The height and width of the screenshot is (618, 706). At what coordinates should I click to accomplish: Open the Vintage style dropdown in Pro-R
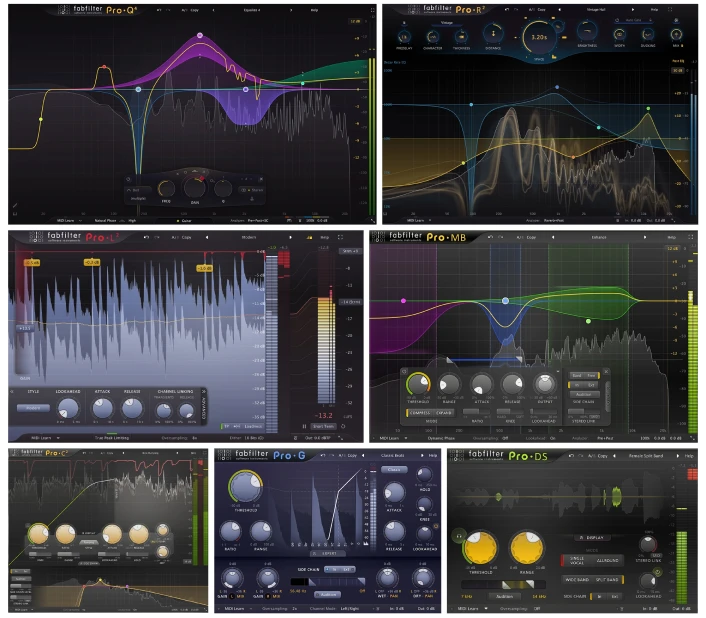447,23
